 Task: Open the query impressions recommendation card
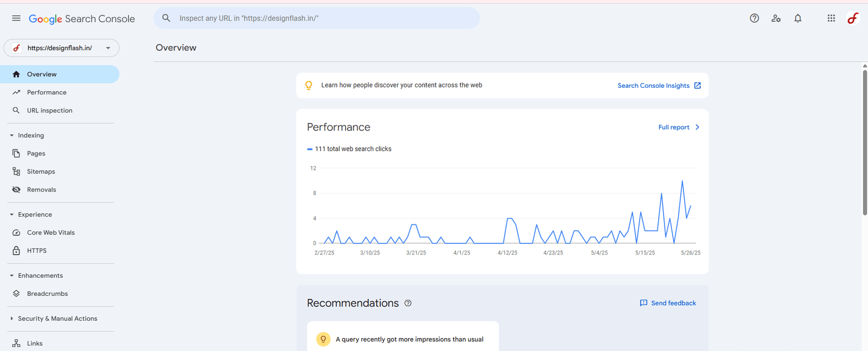point(403,336)
